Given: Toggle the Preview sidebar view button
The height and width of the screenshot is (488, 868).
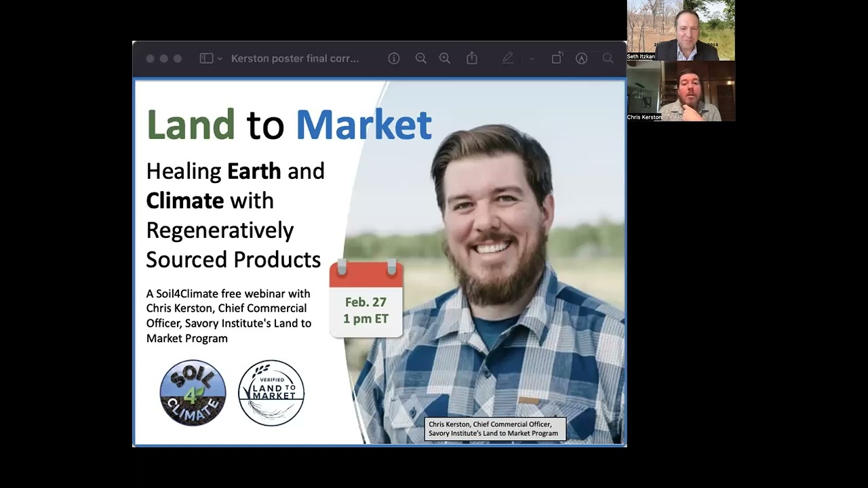Looking at the screenshot, I should [x=206, y=59].
